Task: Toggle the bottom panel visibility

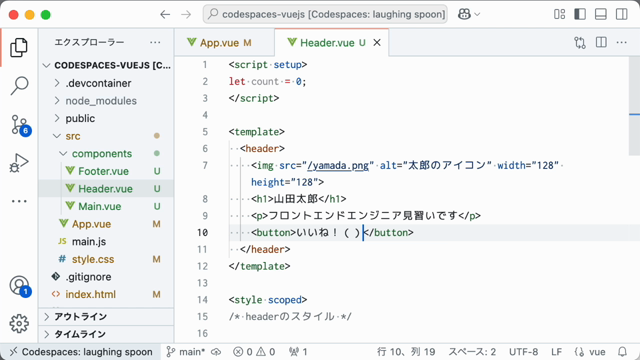Action: pos(601,14)
